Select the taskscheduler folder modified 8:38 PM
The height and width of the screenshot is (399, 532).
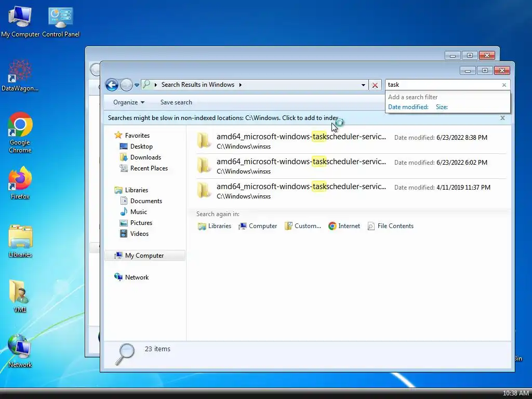tap(351, 141)
